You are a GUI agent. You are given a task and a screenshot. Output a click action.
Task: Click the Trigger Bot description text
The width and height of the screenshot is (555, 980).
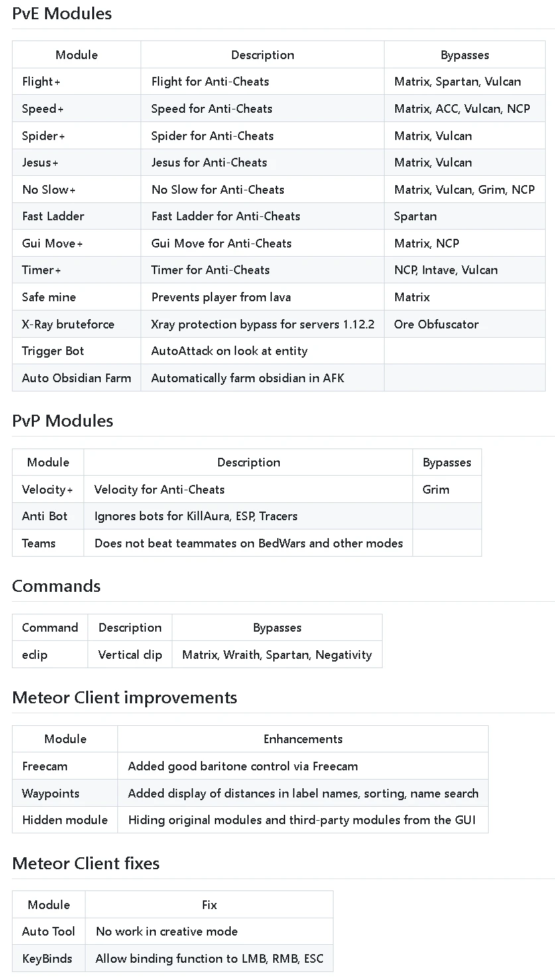(x=229, y=351)
